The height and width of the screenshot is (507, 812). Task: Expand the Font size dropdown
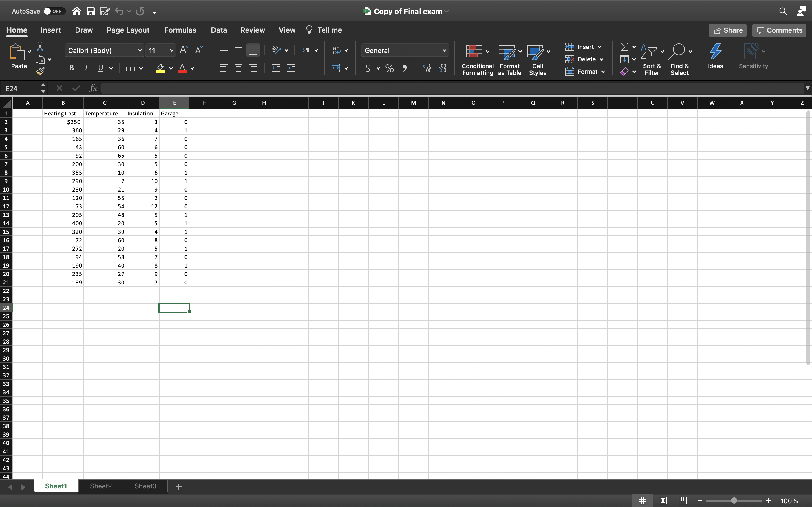coord(171,50)
